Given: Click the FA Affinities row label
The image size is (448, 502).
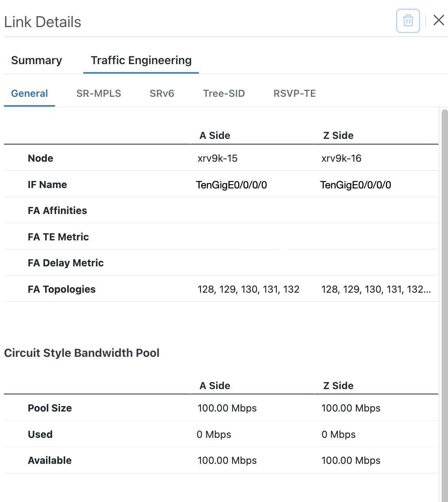Looking at the screenshot, I should [57, 210].
